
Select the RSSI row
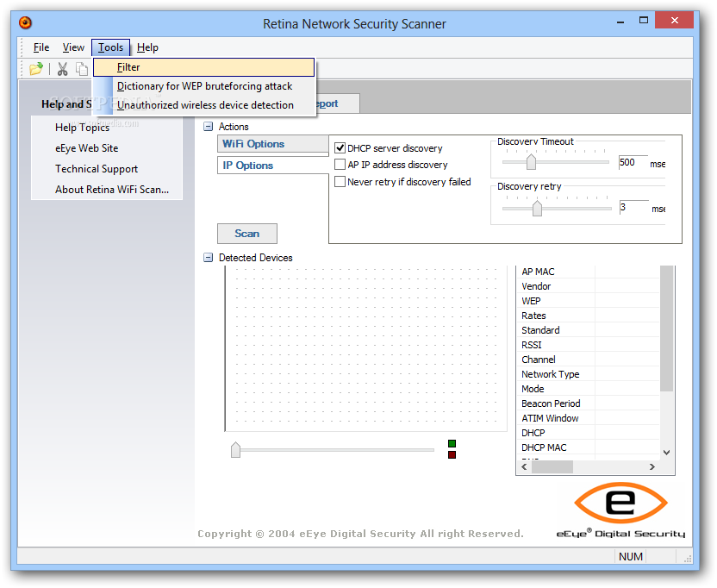pyautogui.click(x=589, y=345)
